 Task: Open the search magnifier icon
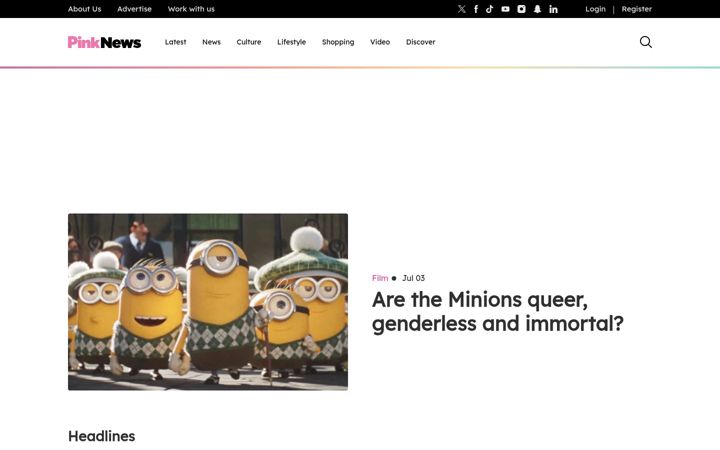[x=646, y=42]
